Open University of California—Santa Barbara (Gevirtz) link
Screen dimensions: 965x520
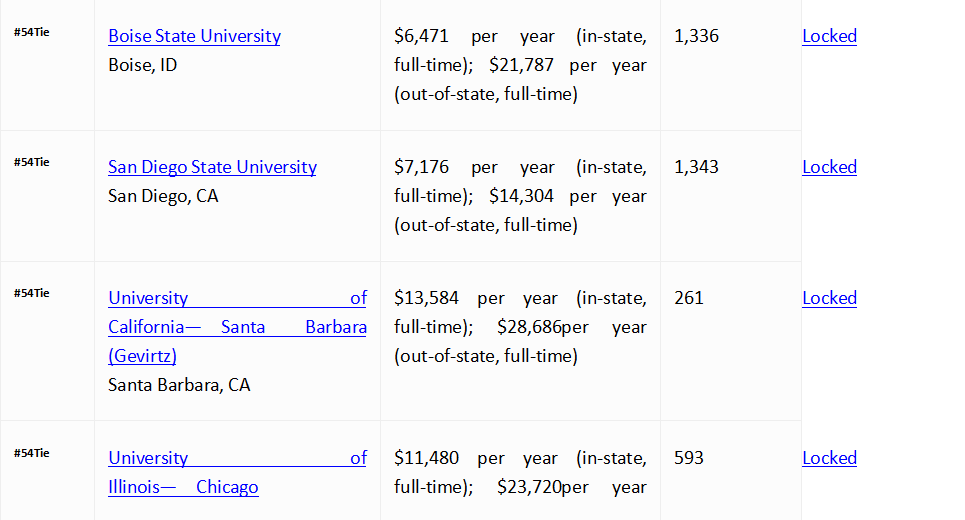238,327
